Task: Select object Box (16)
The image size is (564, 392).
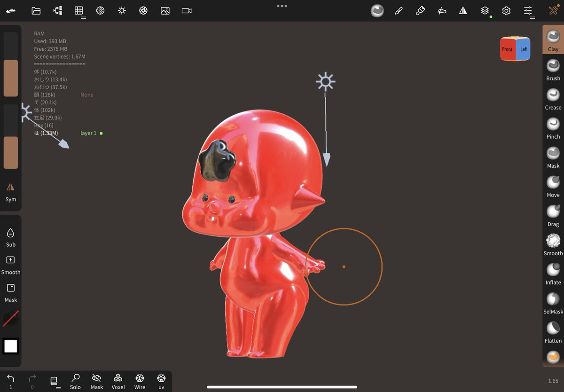Action: (x=44, y=125)
